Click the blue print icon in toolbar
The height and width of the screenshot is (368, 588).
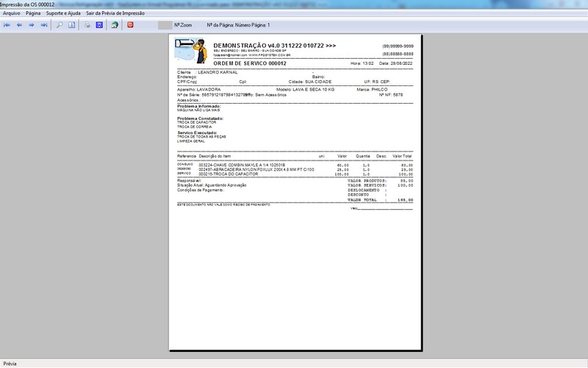pyautogui.click(x=99, y=25)
